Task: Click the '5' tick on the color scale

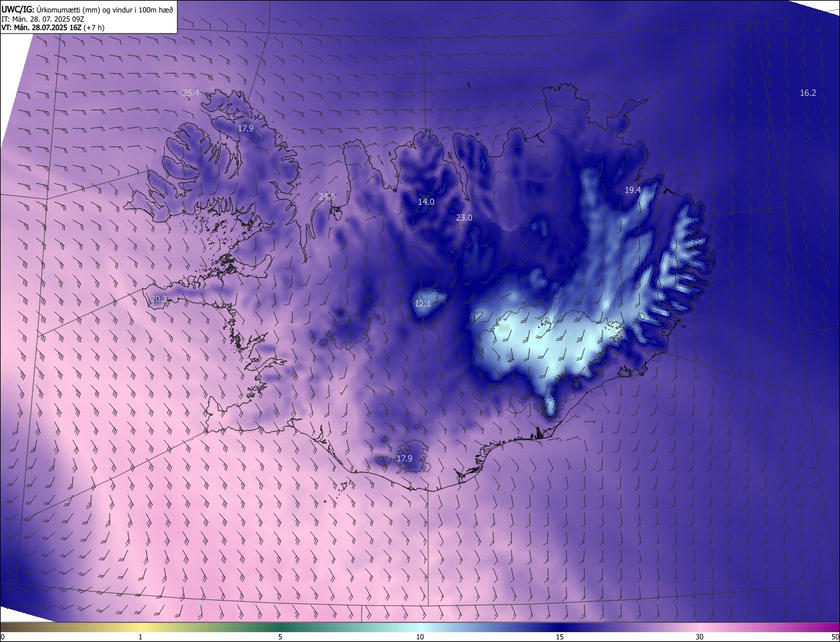Action: [x=280, y=637]
